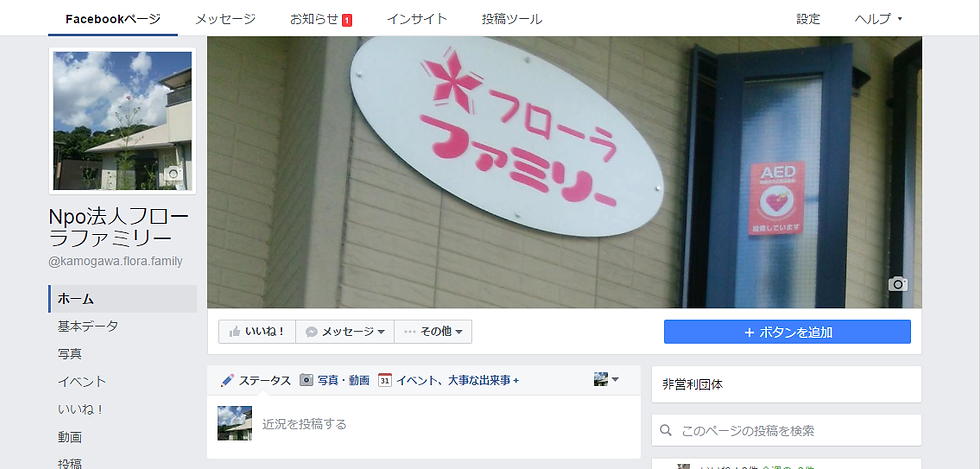
Task: Switch to the インサイト tab
Action: coord(417,19)
